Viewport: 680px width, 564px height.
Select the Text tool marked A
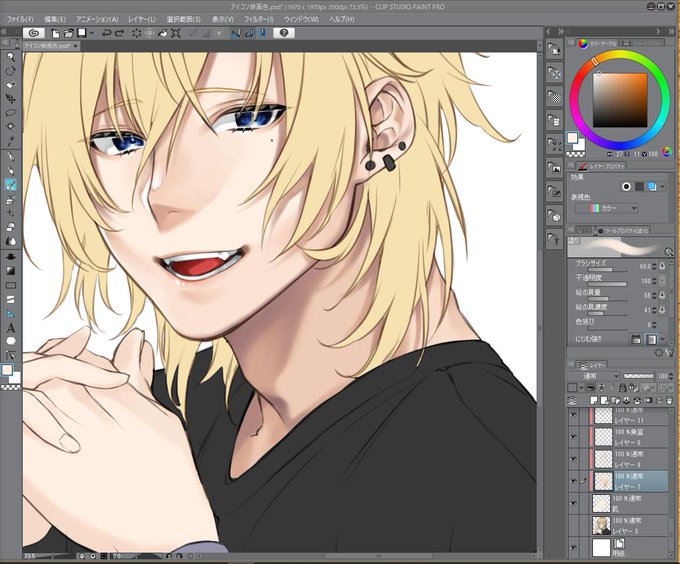[10, 328]
